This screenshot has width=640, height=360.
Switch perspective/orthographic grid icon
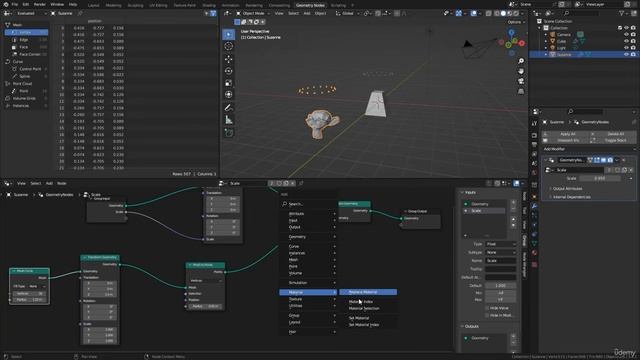tap(521, 91)
